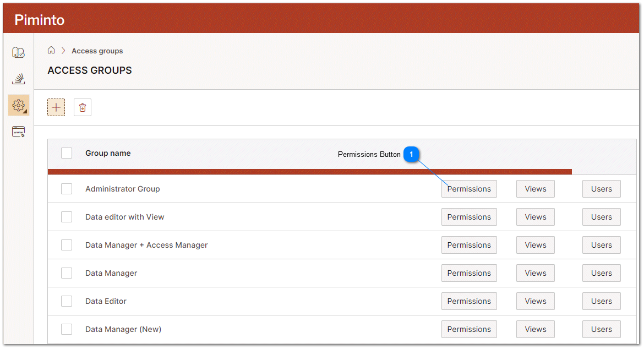Click the blue numbered callout marker
This screenshot has width=644, height=349.
click(x=412, y=154)
